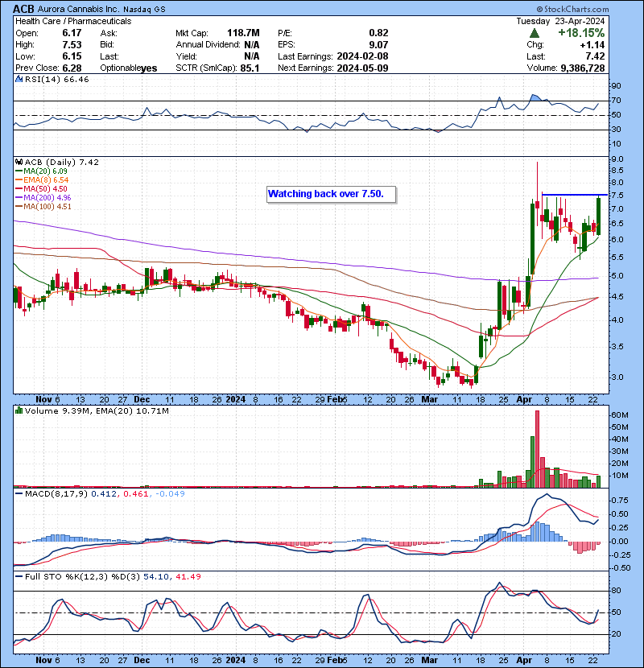Click the High 7.53 value
The width and height of the screenshot is (644, 668).
point(72,45)
